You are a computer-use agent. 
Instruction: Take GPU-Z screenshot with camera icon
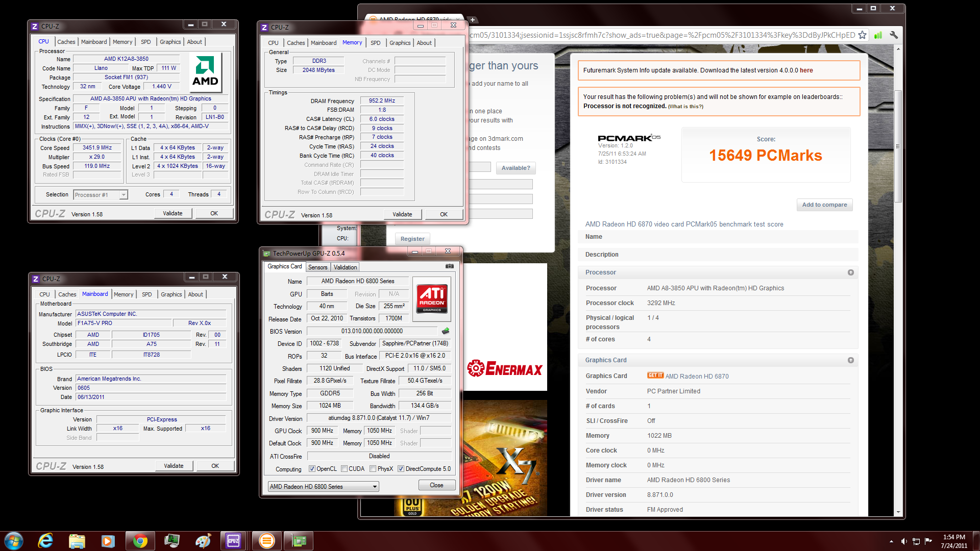click(x=449, y=266)
